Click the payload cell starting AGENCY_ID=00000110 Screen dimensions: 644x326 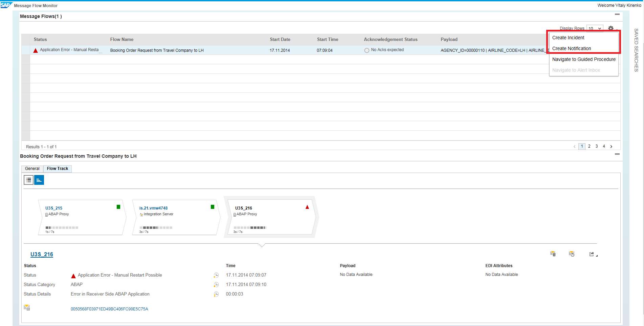pos(494,50)
